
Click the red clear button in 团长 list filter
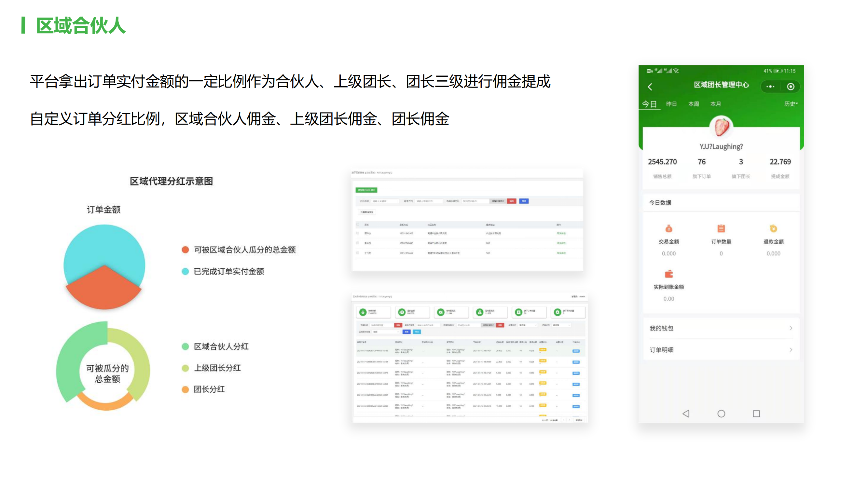click(512, 201)
